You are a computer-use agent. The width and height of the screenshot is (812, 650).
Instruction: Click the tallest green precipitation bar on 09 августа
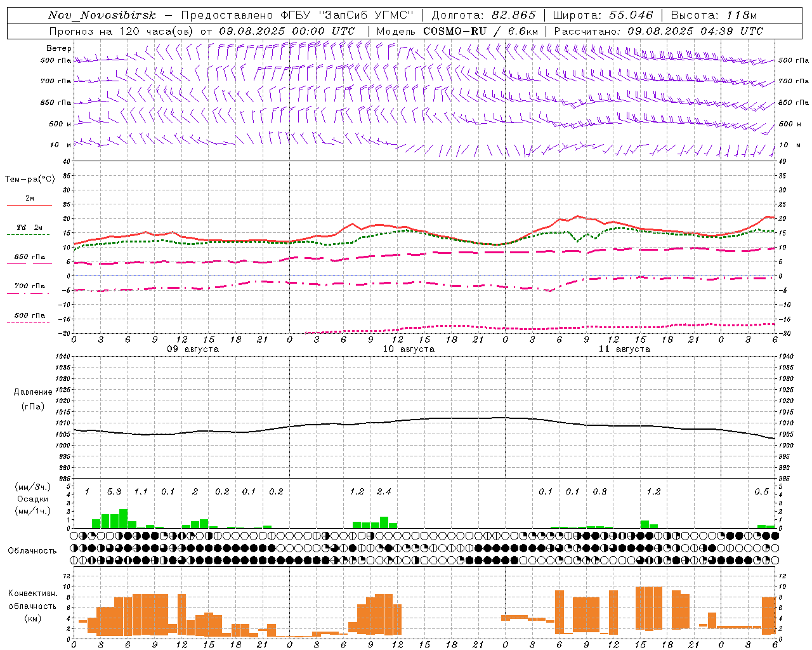(123, 519)
